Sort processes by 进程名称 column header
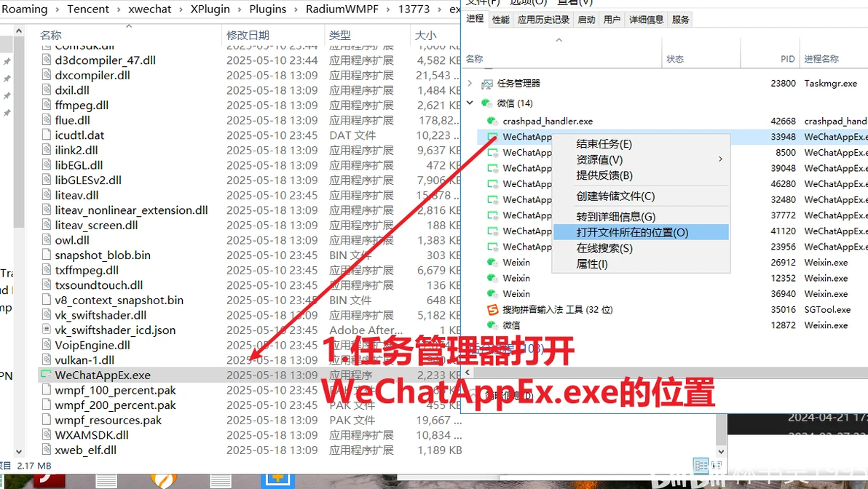Image resolution: width=868 pixels, height=489 pixels. point(821,59)
